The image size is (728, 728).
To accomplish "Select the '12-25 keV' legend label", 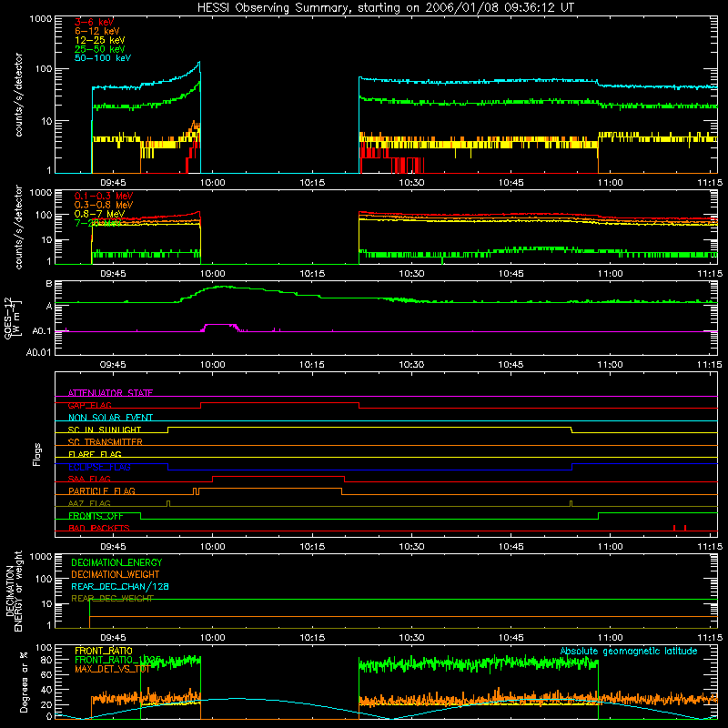I will point(100,40).
